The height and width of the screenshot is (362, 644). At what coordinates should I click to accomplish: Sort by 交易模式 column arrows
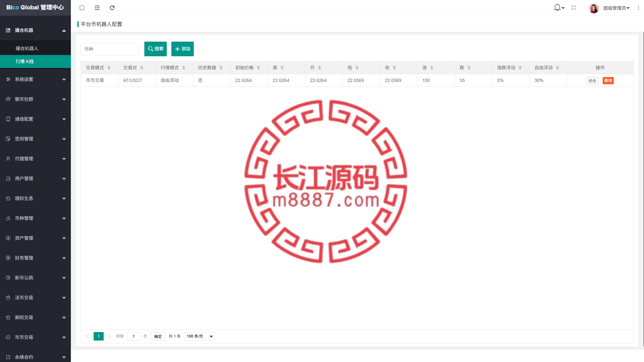point(109,68)
